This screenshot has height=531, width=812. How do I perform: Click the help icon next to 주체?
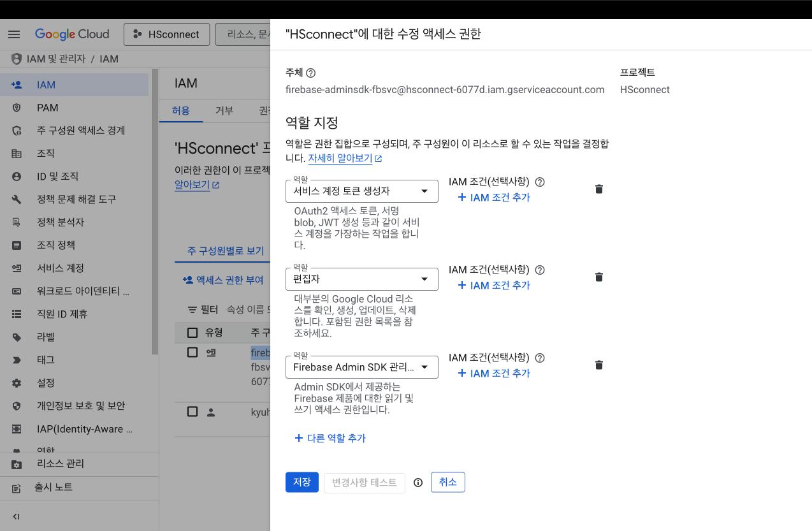[x=311, y=73]
